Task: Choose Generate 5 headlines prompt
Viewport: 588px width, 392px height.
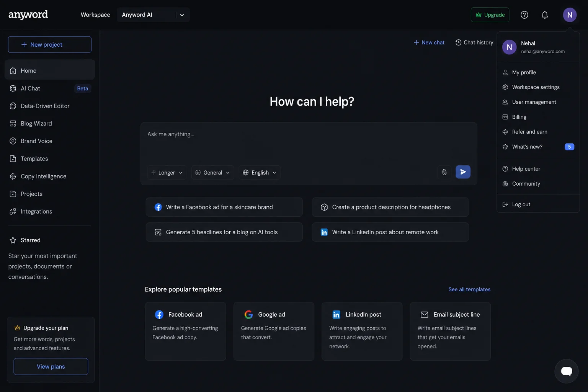Action: (x=224, y=232)
